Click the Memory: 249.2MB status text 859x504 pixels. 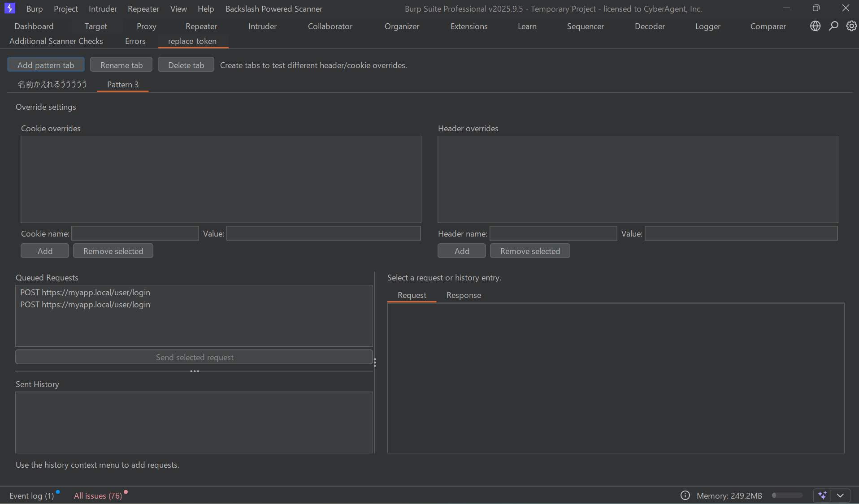[x=729, y=495]
